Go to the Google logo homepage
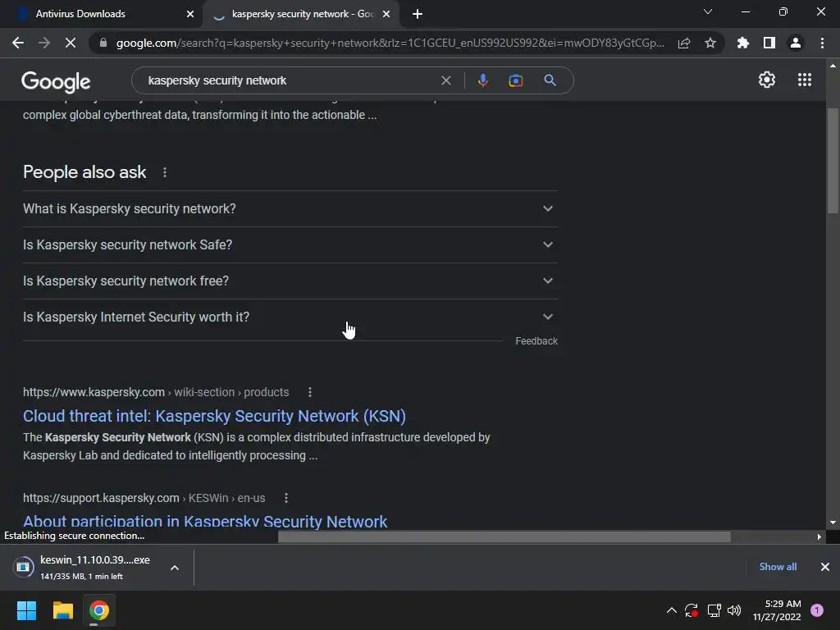This screenshot has height=630, width=840. tap(56, 81)
